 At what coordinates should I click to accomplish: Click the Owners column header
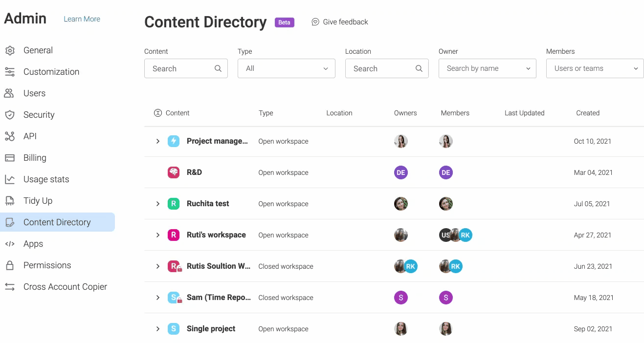point(405,113)
